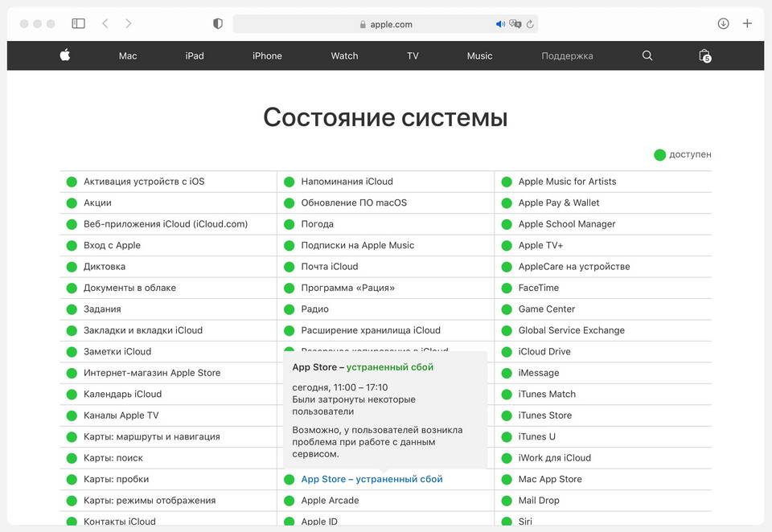Click the apple.com address field

point(391,24)
